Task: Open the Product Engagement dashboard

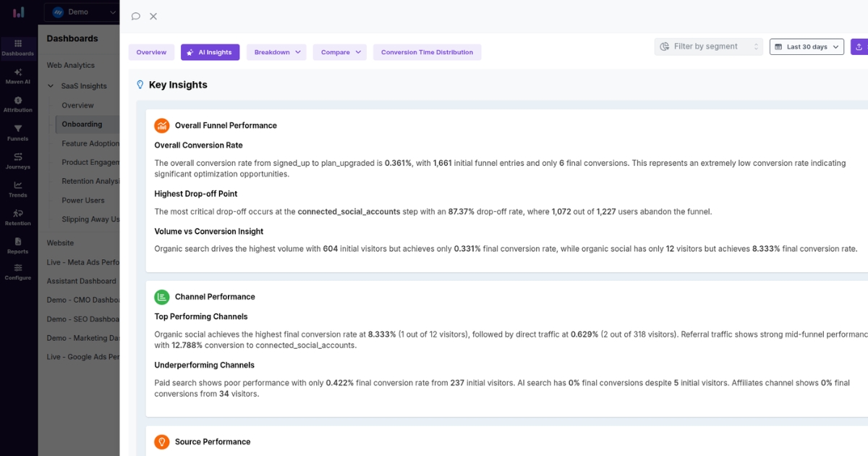Action: [x=90, y=163]
